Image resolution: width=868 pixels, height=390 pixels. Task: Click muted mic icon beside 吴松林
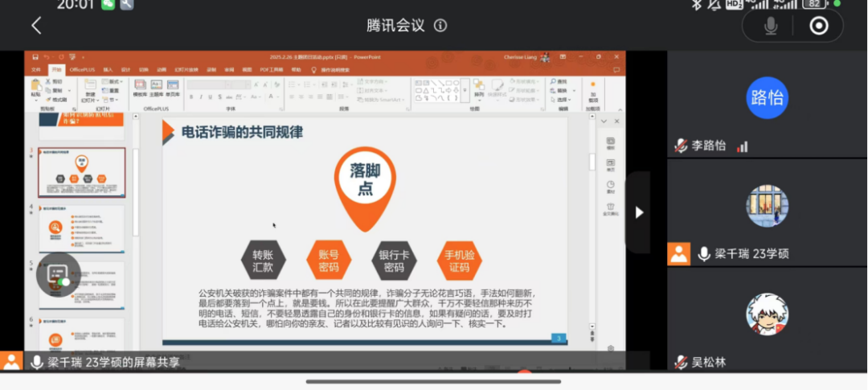tap(682, 362)
